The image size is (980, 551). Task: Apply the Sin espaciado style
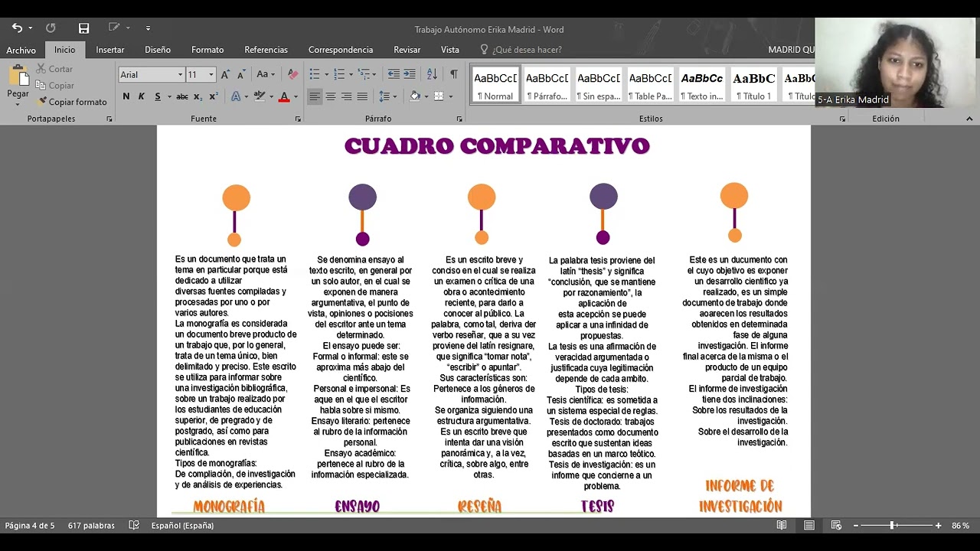[x=599, y=84]
